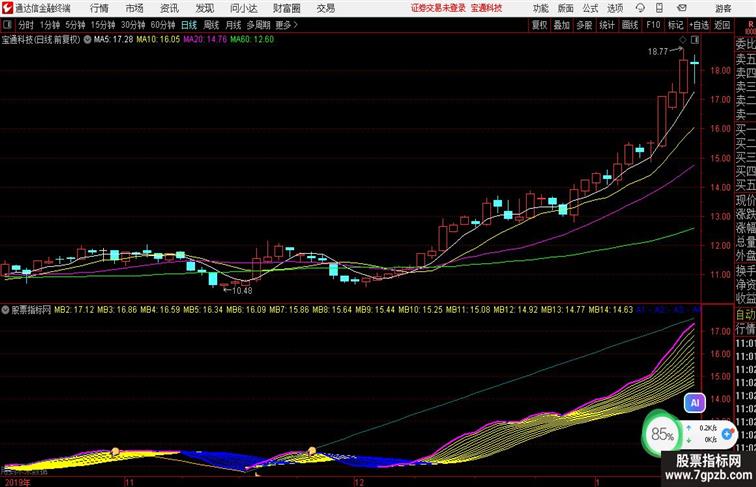Click the 游客 user label
Image resolution: width=756 pixels, height=487 pixels.
click(723, 8)
